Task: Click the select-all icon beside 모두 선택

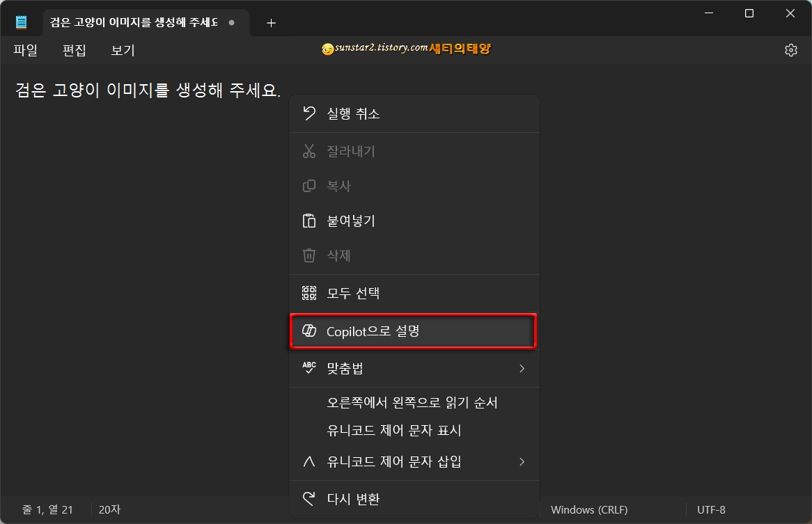Action: pyautogui.click(x=309, y=293)
